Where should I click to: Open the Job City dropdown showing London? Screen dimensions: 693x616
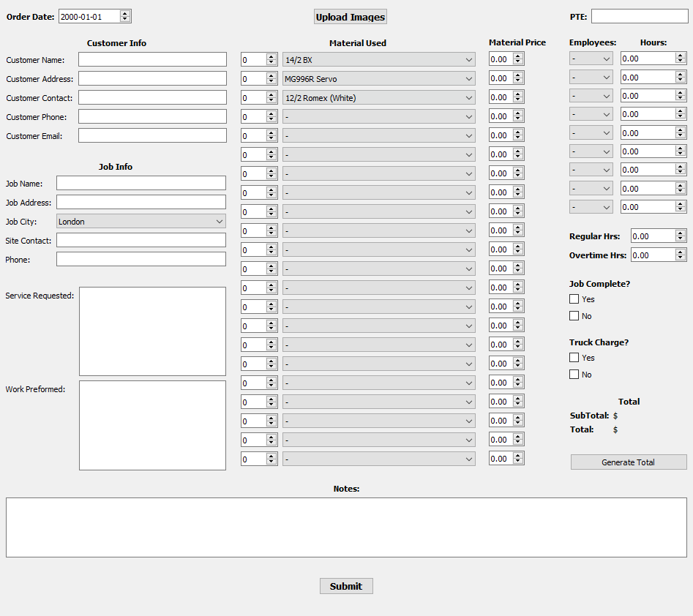[x=141, y=221]
